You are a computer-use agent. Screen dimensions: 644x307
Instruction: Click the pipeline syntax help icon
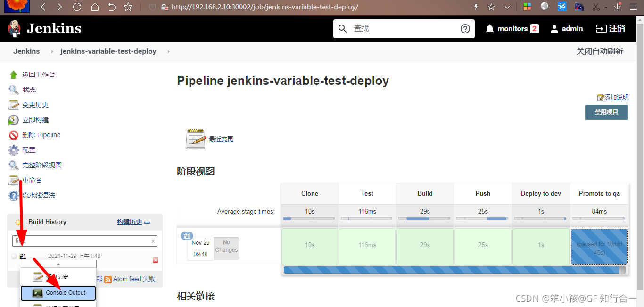pos(14,195)
